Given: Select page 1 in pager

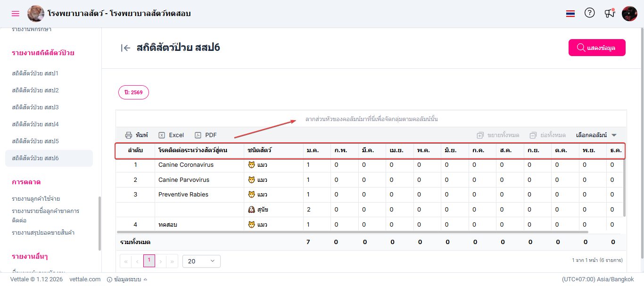Looking at the screenshot, I should (x=149, y=261).
